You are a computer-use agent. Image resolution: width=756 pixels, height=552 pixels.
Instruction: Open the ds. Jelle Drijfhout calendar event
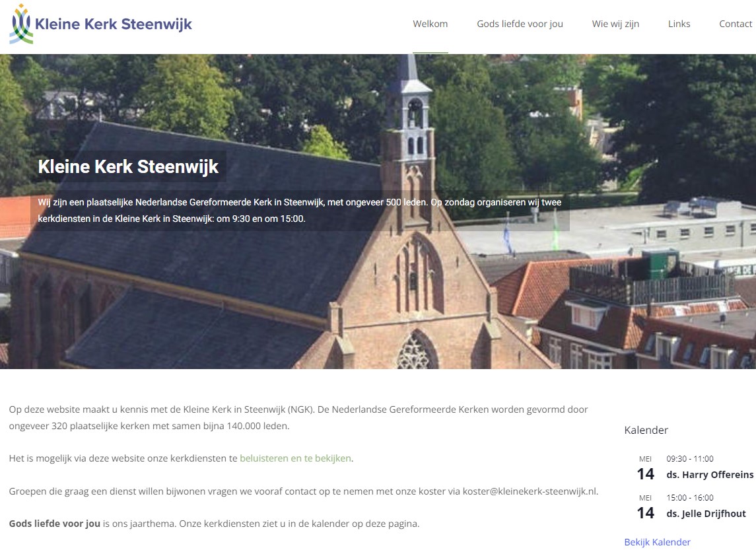pyautogui.click(x=706, y=514)
